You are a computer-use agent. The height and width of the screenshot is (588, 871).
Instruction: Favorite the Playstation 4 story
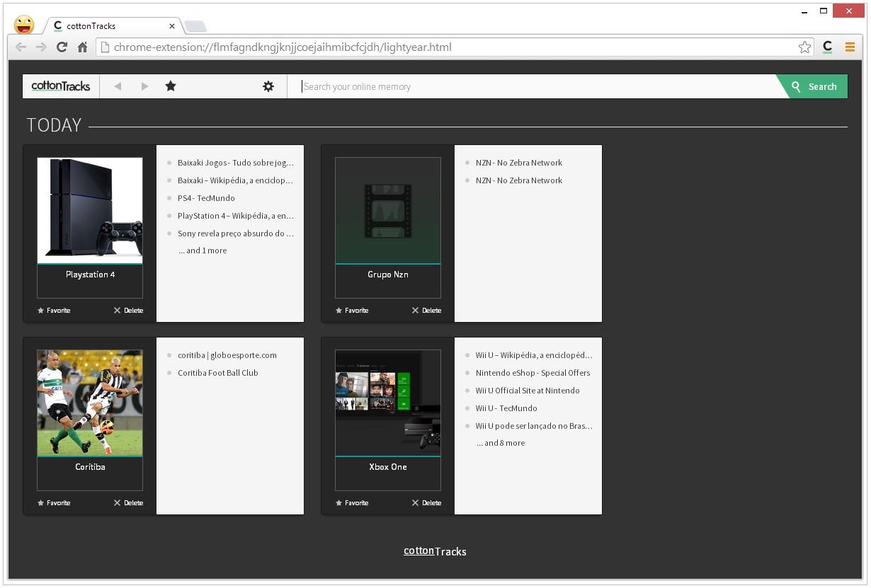pyautogui.click(x=54, y=311)
